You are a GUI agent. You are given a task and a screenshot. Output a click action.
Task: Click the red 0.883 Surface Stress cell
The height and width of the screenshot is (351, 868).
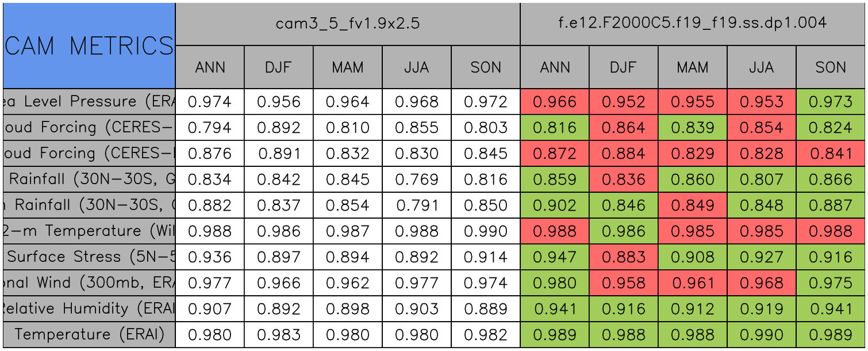point(624,257)
